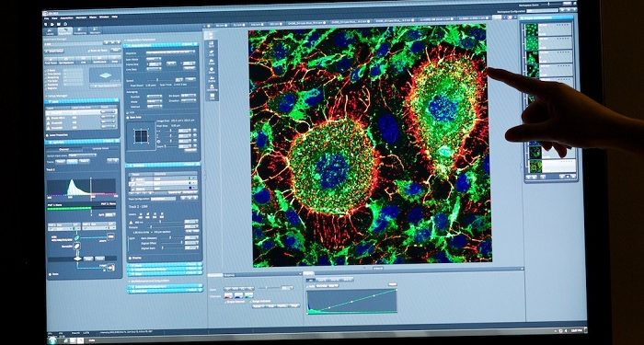Click the Snap button
This screenshot has width=644, height=345.
[x=114, y=60]
